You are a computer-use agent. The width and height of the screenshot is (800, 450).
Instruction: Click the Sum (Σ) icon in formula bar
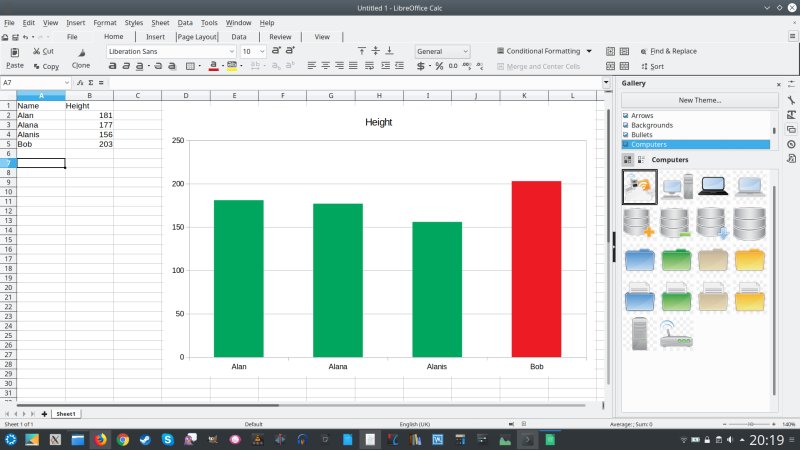click(90, 83)
